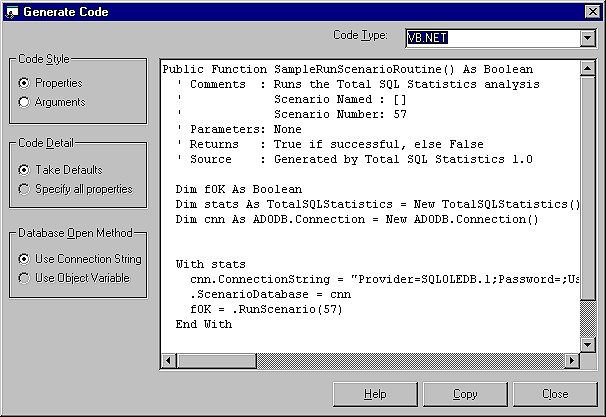Click the VB.NET code type field

coord(490,38)
